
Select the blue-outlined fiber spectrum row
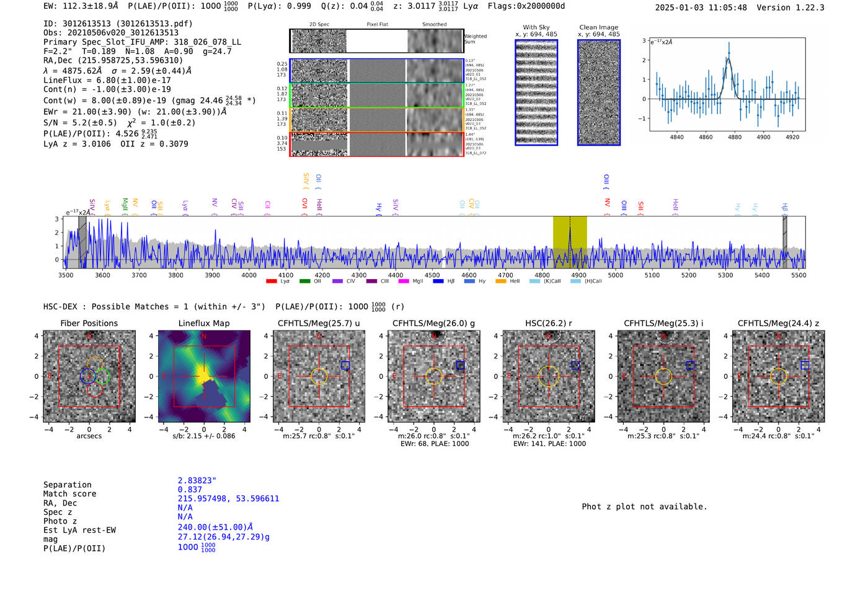pos(376,71)
